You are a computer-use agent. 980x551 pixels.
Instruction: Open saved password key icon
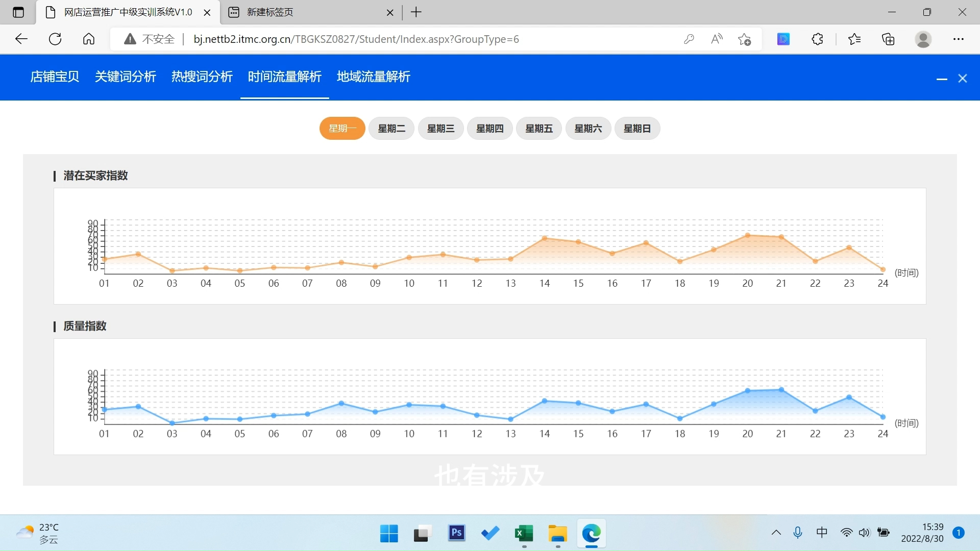[x=689, y=39]
